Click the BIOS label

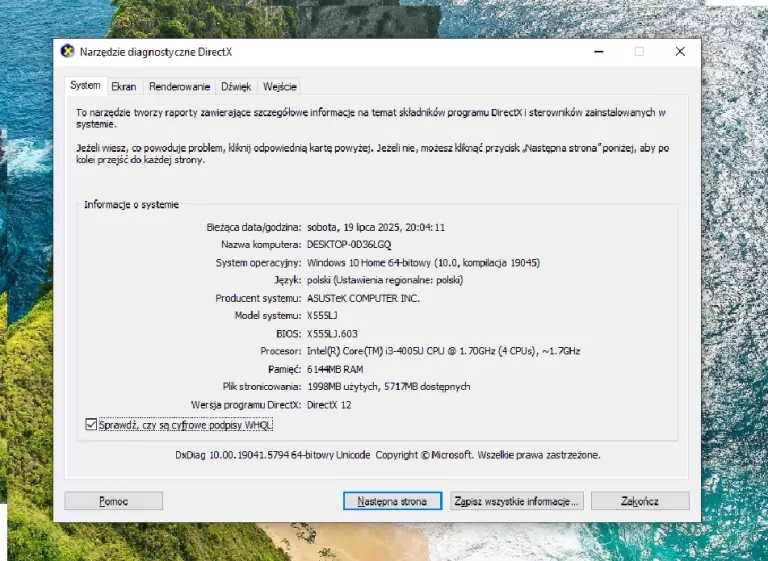pyautogui.click(x=289, y=334)
